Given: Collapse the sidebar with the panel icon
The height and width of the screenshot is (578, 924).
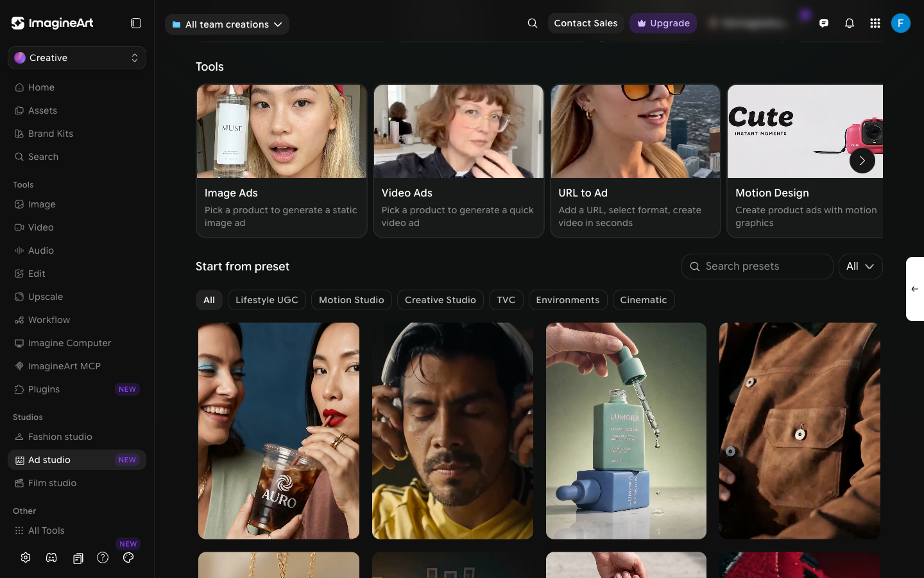Looking at the screenshot, I should pos(136,23).
